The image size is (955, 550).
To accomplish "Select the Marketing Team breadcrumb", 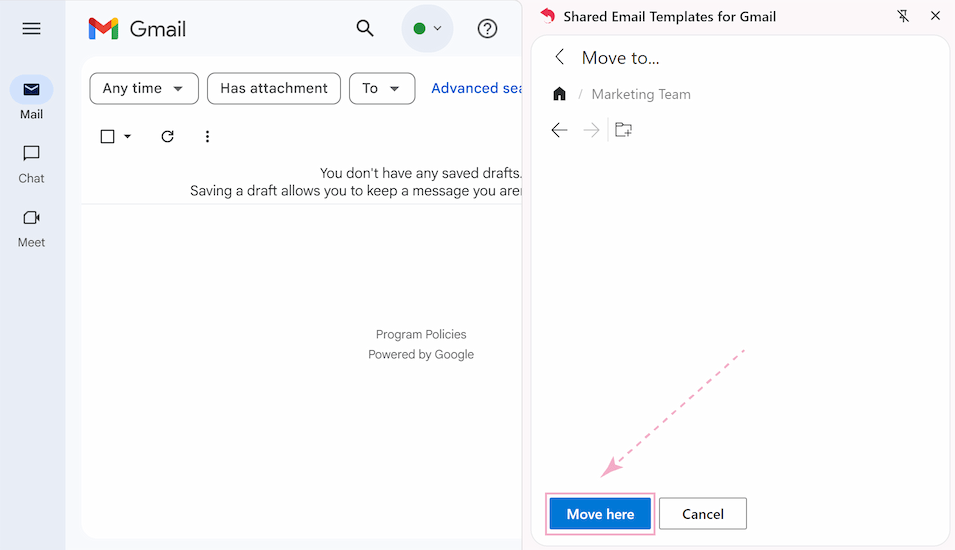I will pos(641,94).
